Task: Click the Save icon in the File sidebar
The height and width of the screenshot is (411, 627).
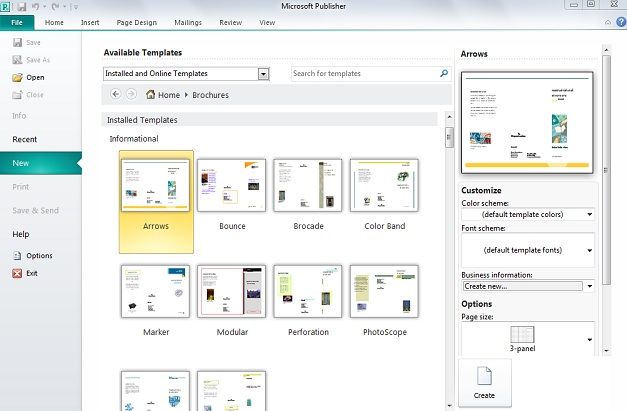Action: 17,42
